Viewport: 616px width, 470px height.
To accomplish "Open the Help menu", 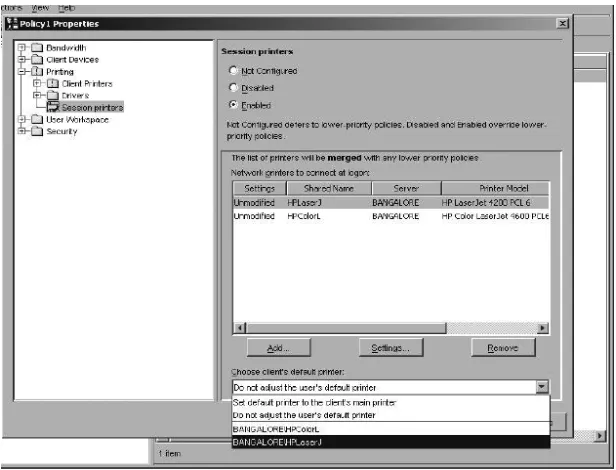I will point(66,7).
